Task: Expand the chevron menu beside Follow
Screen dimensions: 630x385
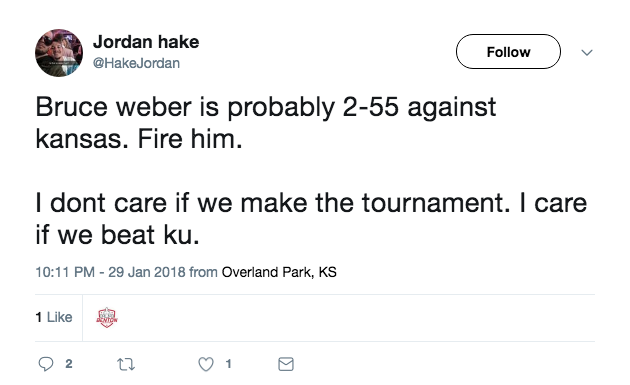Action: 587,53
